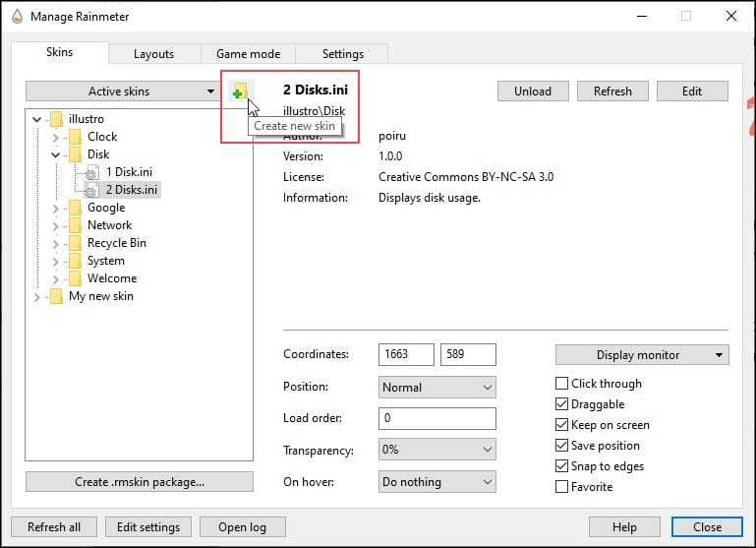Uncheck the Draggable option
The width and height of the screenshot is (756, 548).
pyautogui.click(x=561, y=404)
